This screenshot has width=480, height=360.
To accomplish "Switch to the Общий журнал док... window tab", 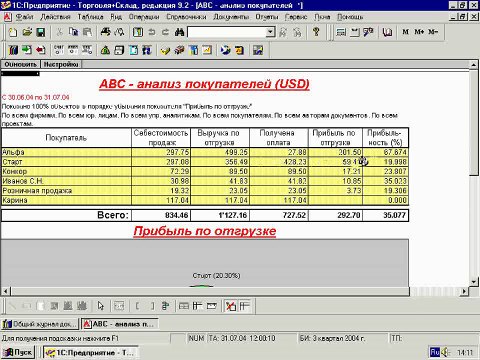I will (x=40, y=324).
